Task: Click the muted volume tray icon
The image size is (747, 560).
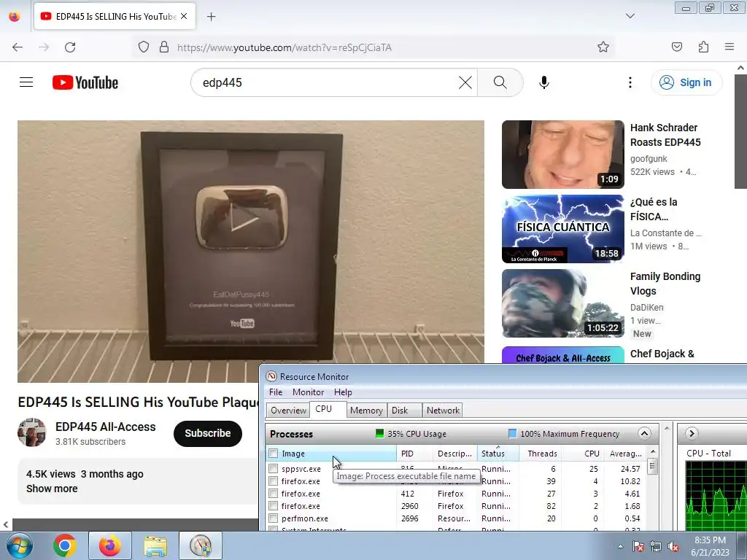Action: click(673, 546)
